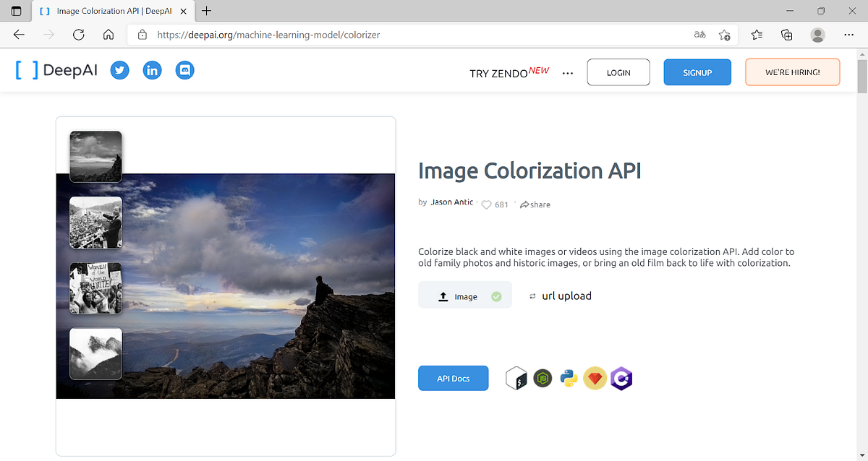
Task: Click the green checkmark on the Image uploader
Action: coord(496,296)
